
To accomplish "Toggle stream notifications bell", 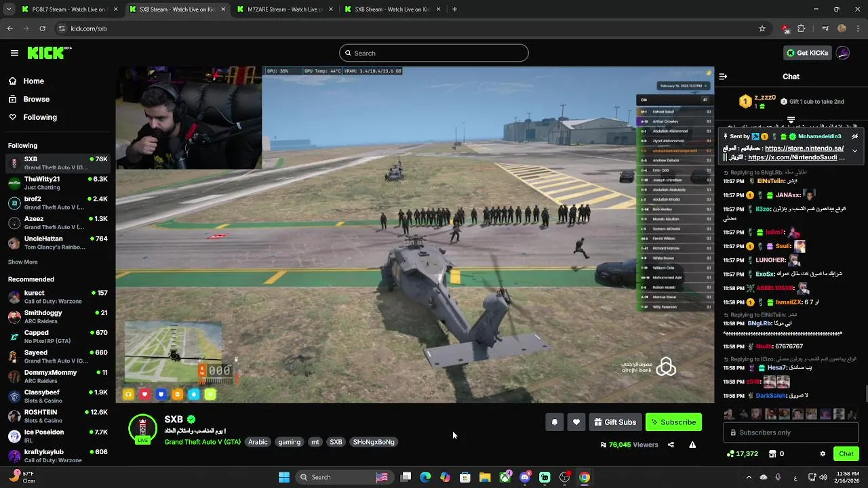I will (x=555, y=422).
